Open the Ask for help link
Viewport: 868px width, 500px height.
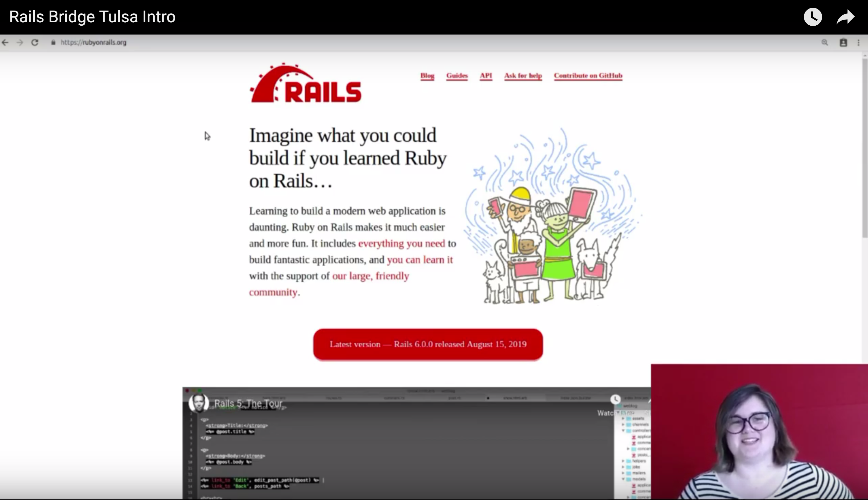click(523, 75)
